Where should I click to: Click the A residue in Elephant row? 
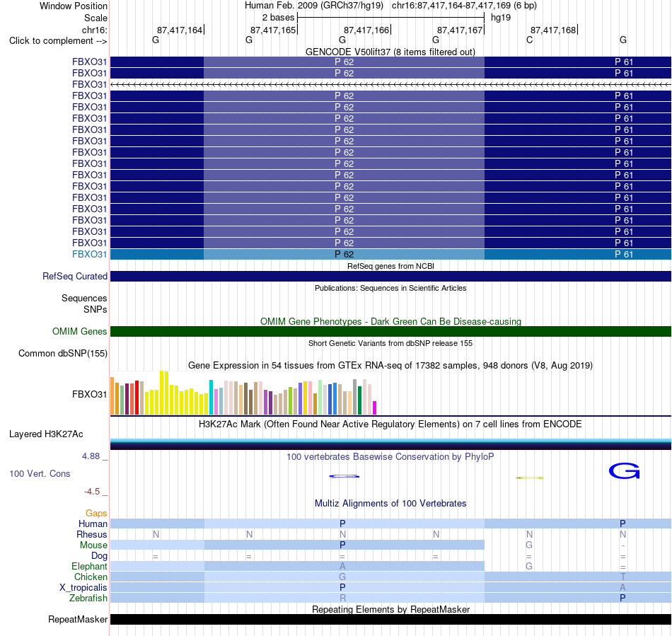coord(342,566)
